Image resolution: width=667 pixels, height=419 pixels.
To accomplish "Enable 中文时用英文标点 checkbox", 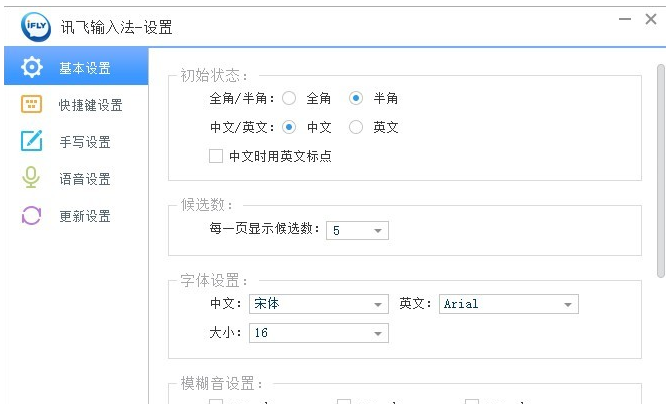I will coord(216,156).
